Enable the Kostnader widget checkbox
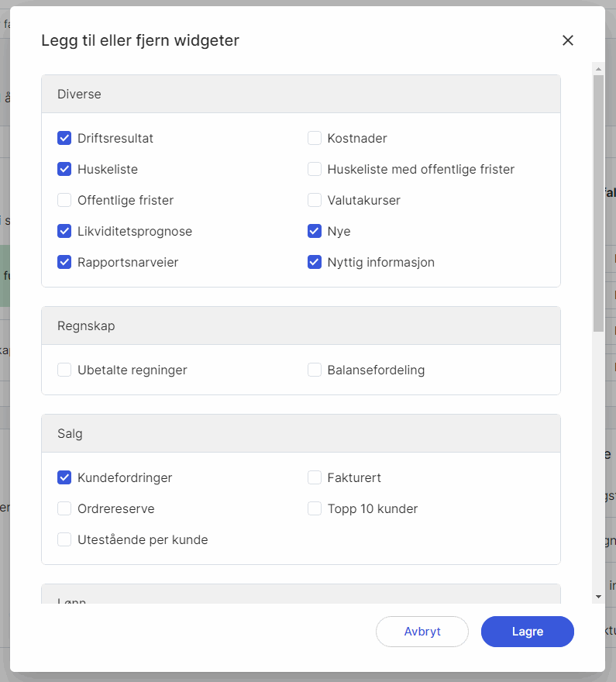Screen dimensions: 616x682 pos(315,138)
